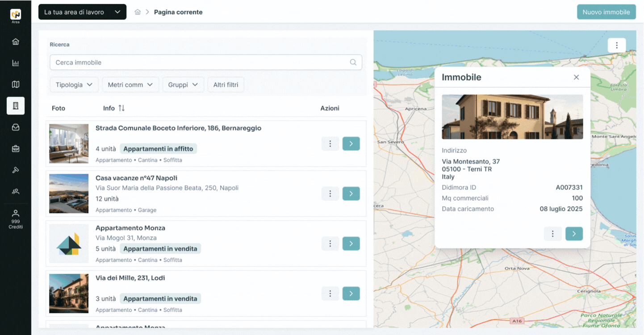
Task: Click the search magnifier icon
Action: pos(353,62)
